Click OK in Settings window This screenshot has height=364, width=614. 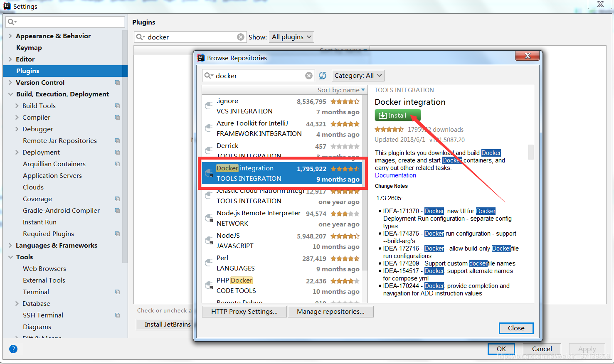[501, 349]
